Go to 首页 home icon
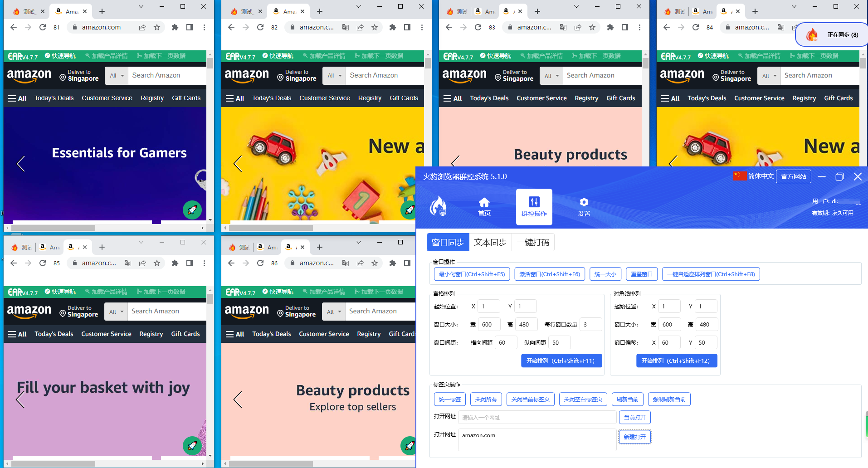 484,206
